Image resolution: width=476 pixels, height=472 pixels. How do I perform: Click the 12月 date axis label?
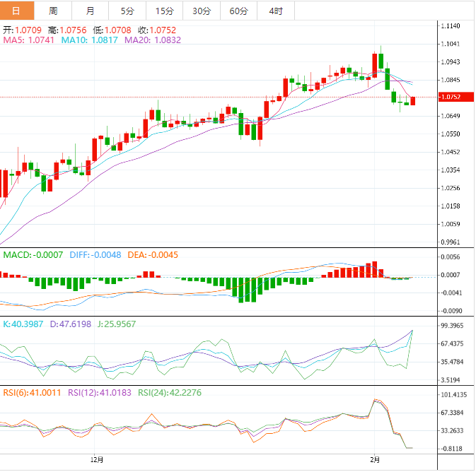98,460
